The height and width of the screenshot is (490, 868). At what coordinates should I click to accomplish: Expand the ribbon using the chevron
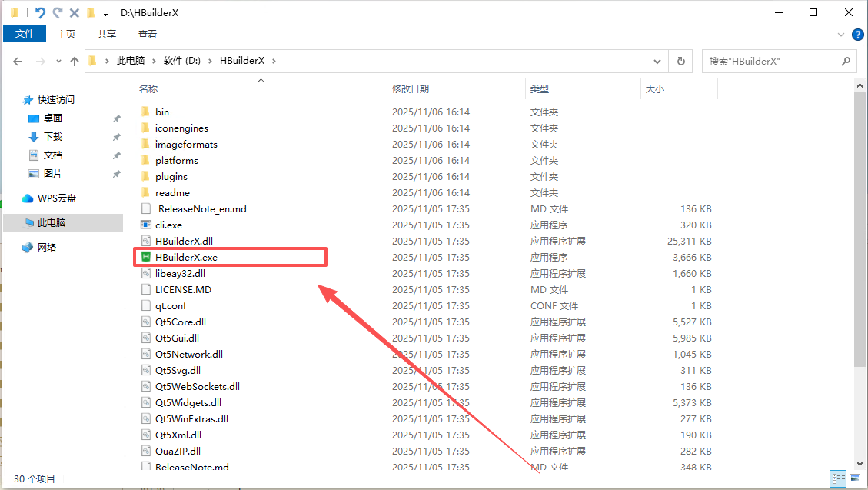(841, 35)
